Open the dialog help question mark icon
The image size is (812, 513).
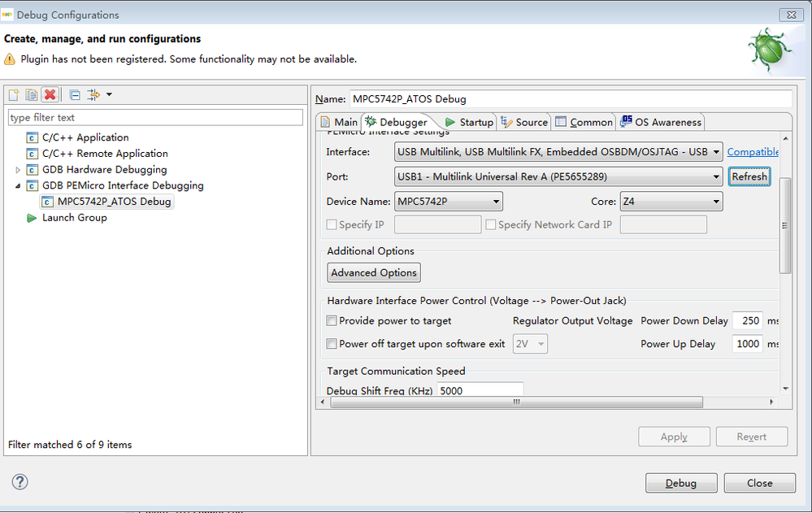coord(20,481)
